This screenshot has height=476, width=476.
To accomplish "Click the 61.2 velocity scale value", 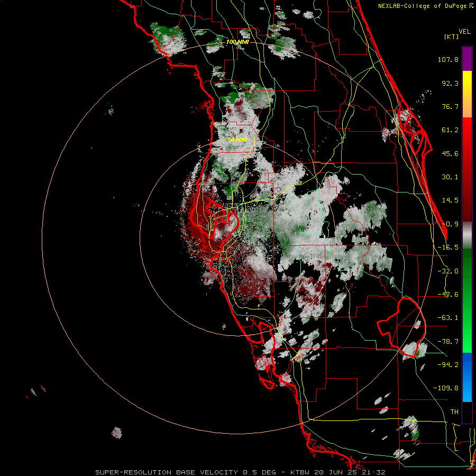I will tap(450, 130).
